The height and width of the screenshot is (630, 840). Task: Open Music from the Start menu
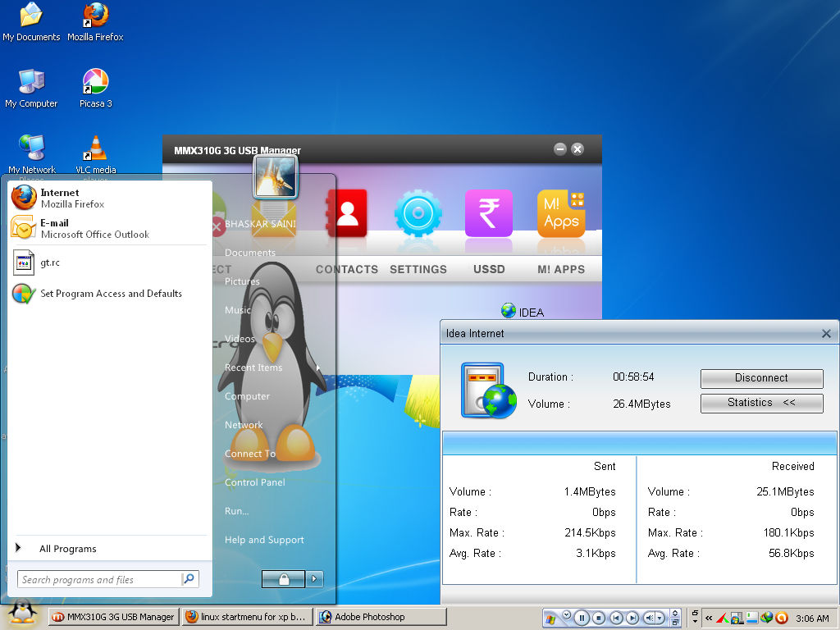237,309
